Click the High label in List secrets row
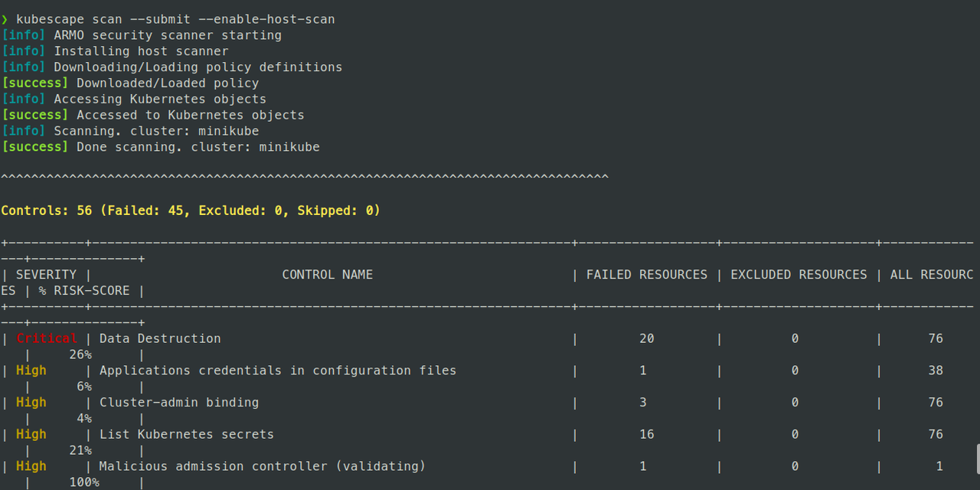Viewport: 980px width, 490px height. pos(31,434)
